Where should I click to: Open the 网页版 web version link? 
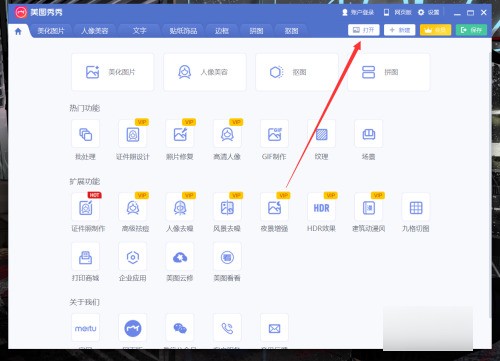(x=398, y=12)
